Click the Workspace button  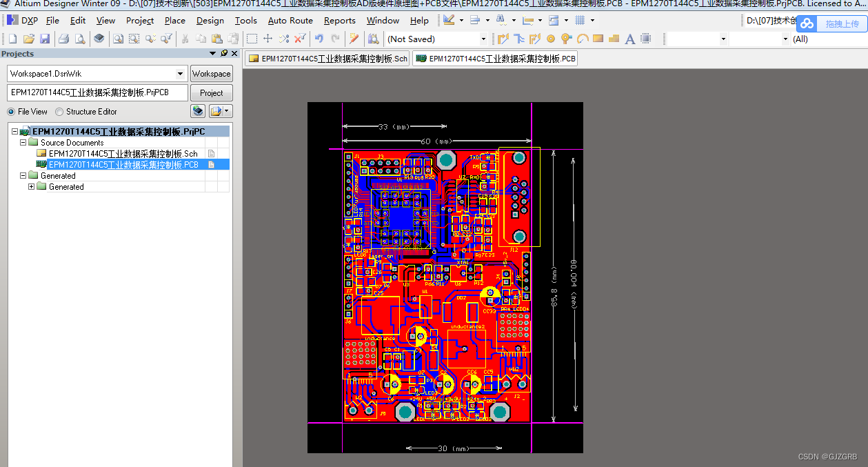[x=212, y=74]
